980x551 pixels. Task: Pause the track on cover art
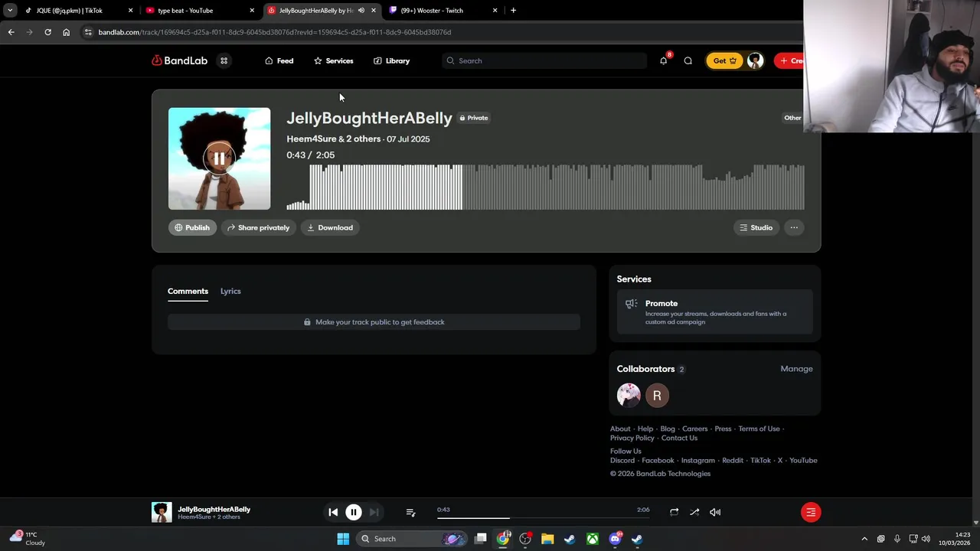(x=219, y=158)
